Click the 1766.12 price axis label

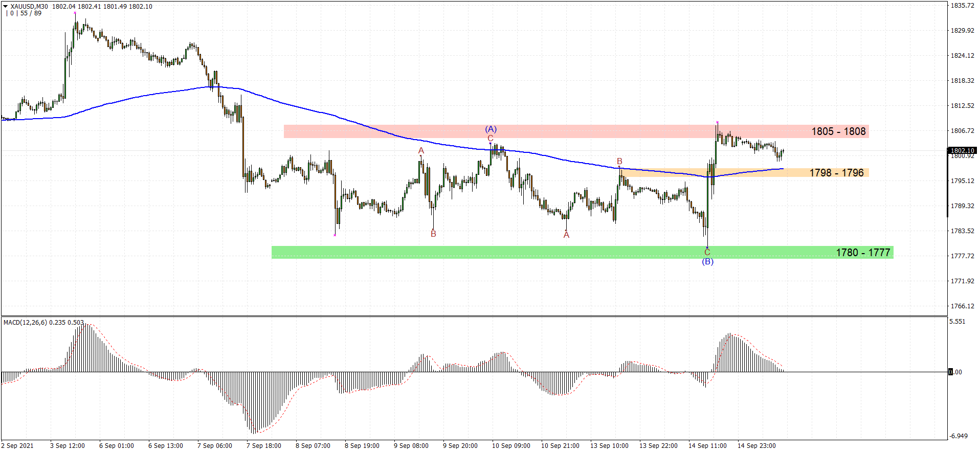(x=962, y=306)
